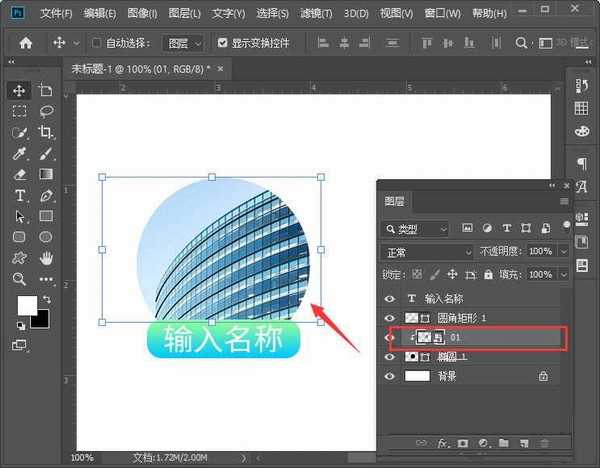Click the layer style fx icon

pos(440,442)
